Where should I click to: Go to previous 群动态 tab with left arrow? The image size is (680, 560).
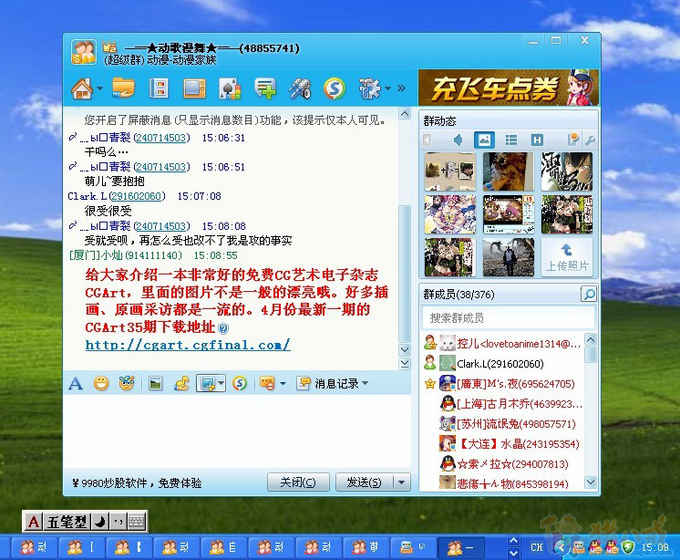coord(427,140)
